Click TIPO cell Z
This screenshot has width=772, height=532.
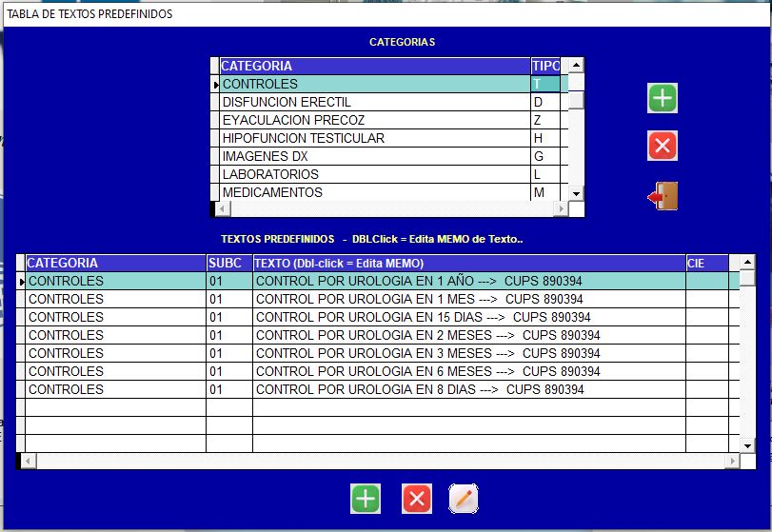[x=545, y=120]
